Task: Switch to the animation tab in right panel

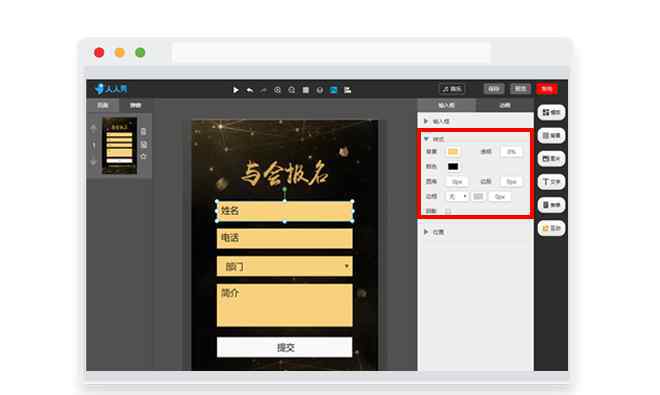Action: click(505, 105)
